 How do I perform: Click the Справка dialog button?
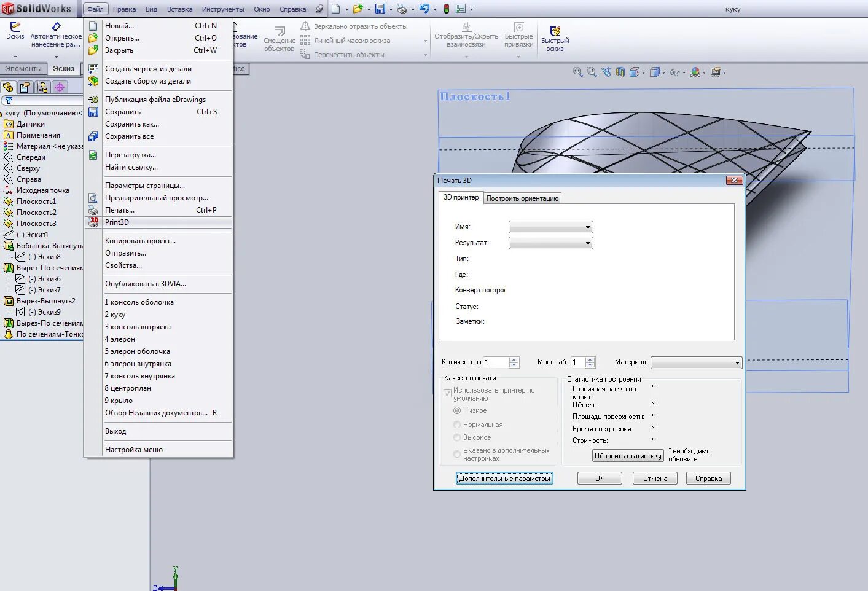pos(708,479)
